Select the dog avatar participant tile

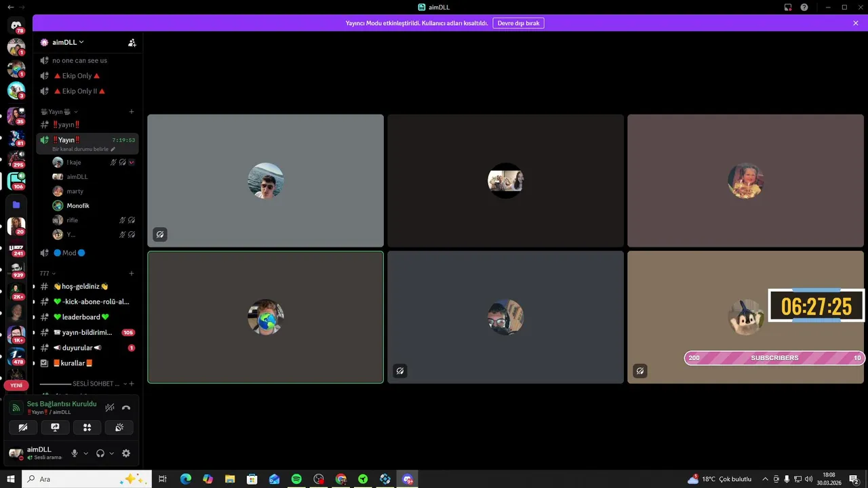click(745, 317)
